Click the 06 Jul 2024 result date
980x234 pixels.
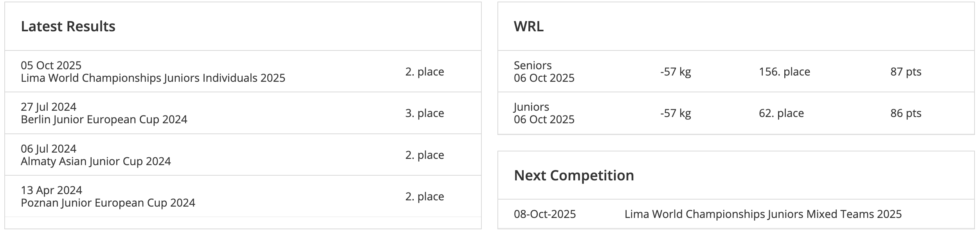(x=49, y=149)
